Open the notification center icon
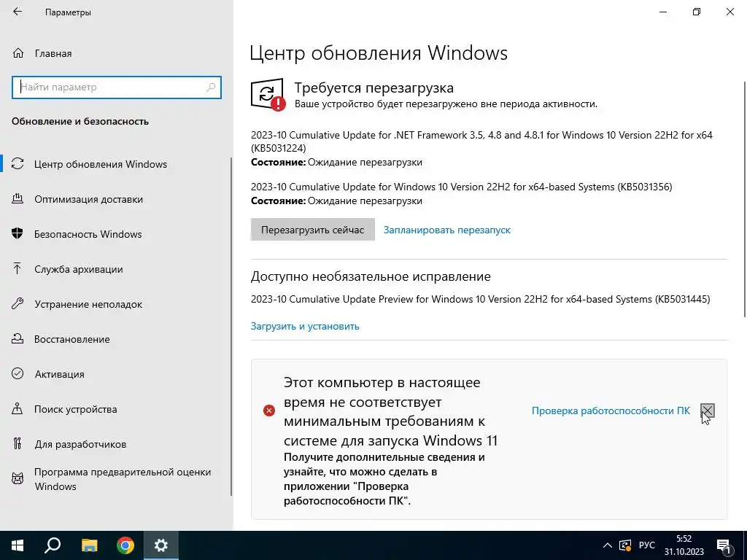The height and width of the screenshot is (560, 747). [724, 545]
